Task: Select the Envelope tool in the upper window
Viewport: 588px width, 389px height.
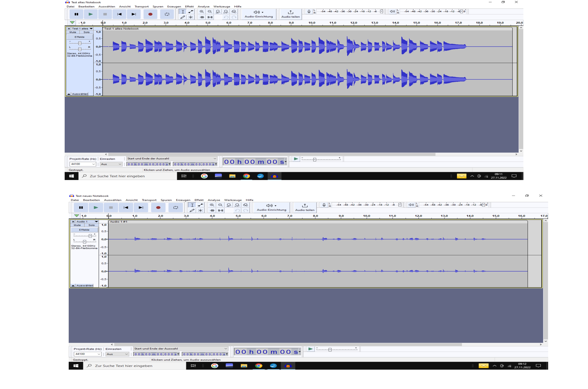Action: tap(190, 12)
